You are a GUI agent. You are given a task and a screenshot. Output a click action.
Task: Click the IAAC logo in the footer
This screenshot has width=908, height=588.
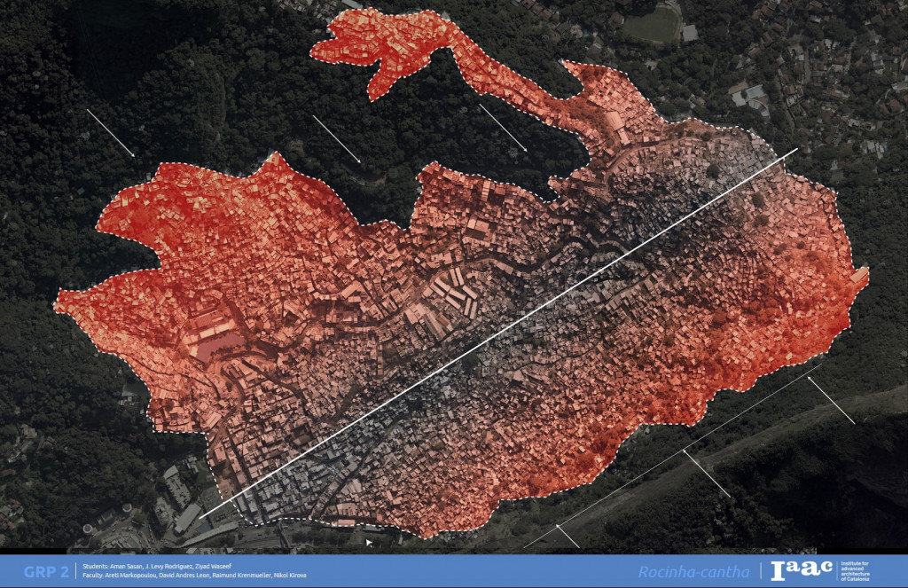802,570
